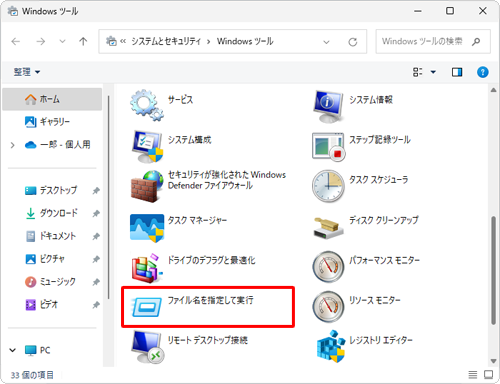Select 一郎 - 個人用 OneDrive item
The image size is (500, 384).
point(57,145)
